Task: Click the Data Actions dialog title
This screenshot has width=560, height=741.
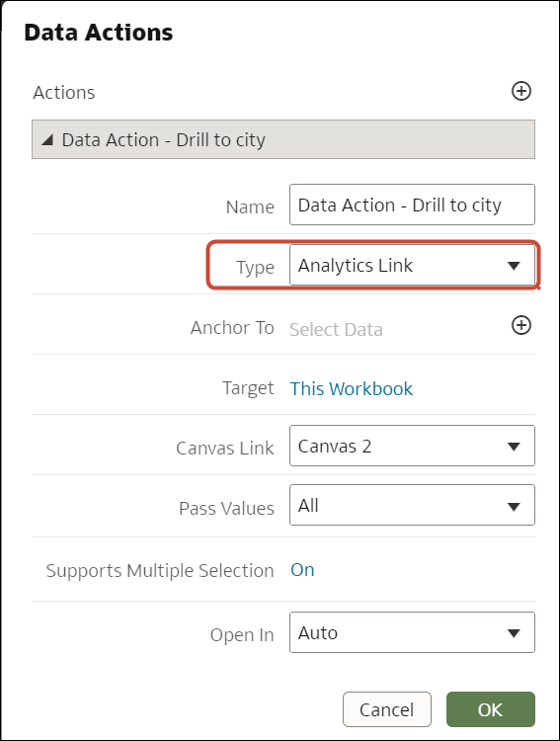Action: (99, 33)
